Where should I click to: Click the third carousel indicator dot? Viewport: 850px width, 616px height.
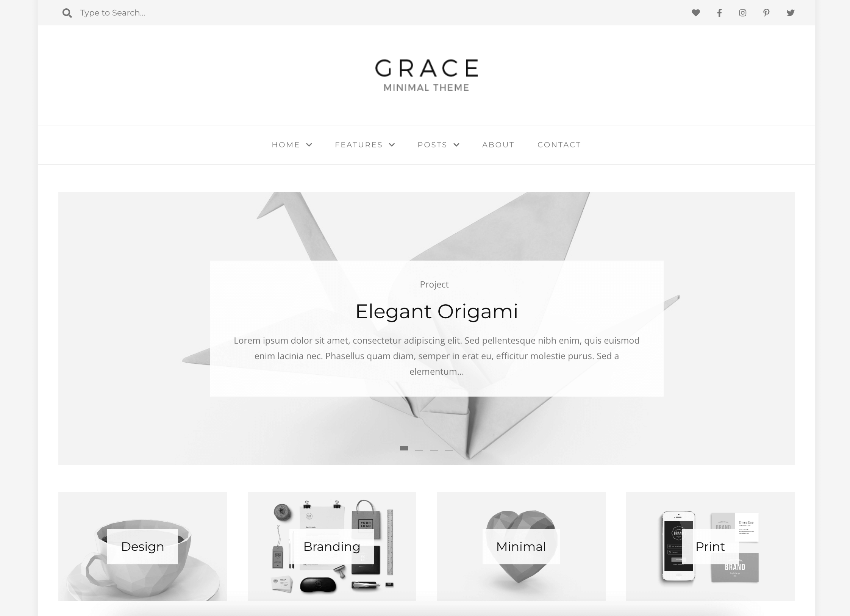[x=434, y=450]
